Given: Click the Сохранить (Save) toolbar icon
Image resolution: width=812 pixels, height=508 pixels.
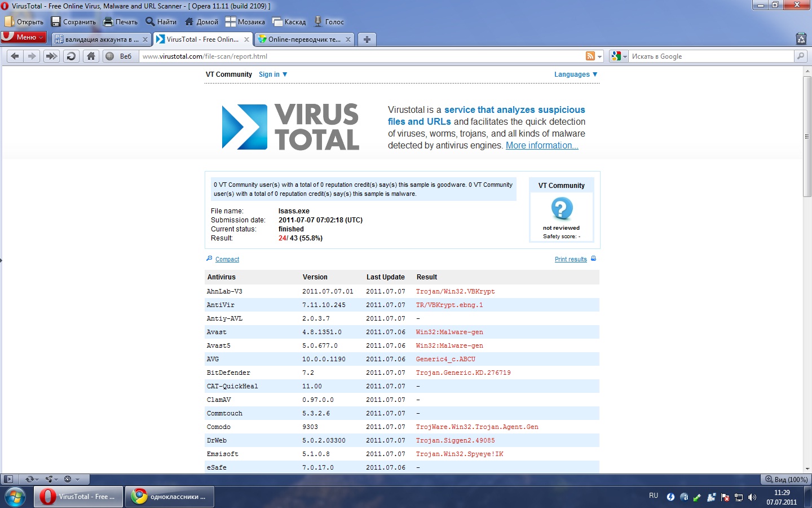Looking at the screenshot, I should (x=56, y=21).
